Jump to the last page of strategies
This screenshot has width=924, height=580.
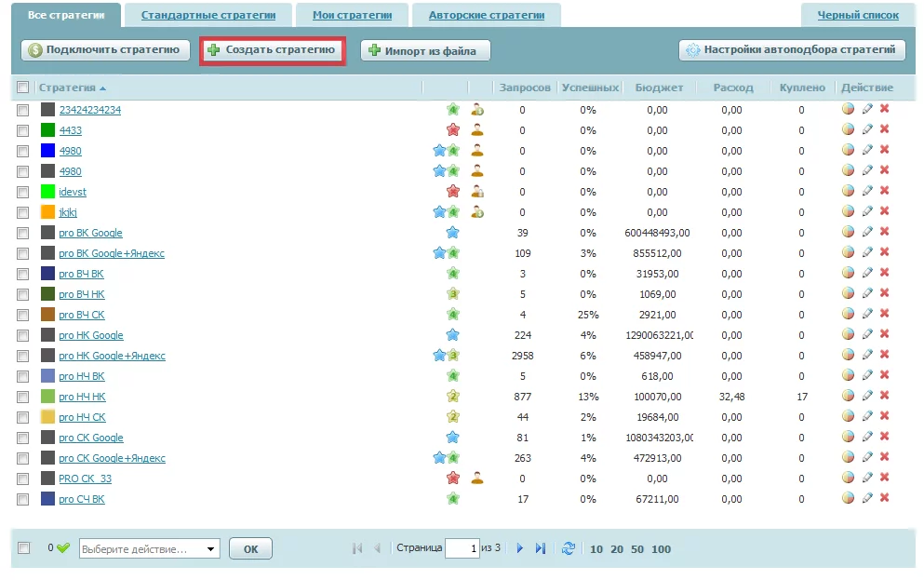tap(541, 548)
